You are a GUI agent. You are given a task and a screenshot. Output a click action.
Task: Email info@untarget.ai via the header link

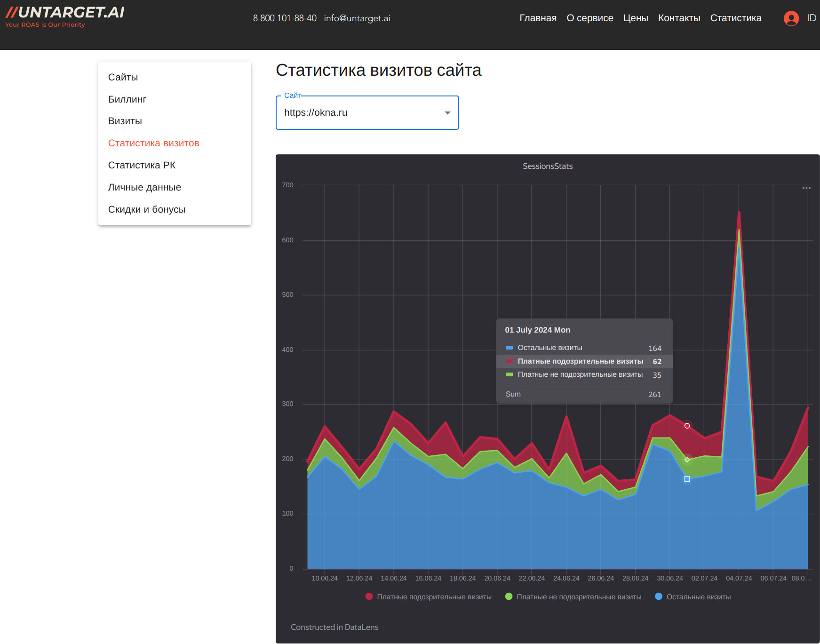tap(357, 18)
